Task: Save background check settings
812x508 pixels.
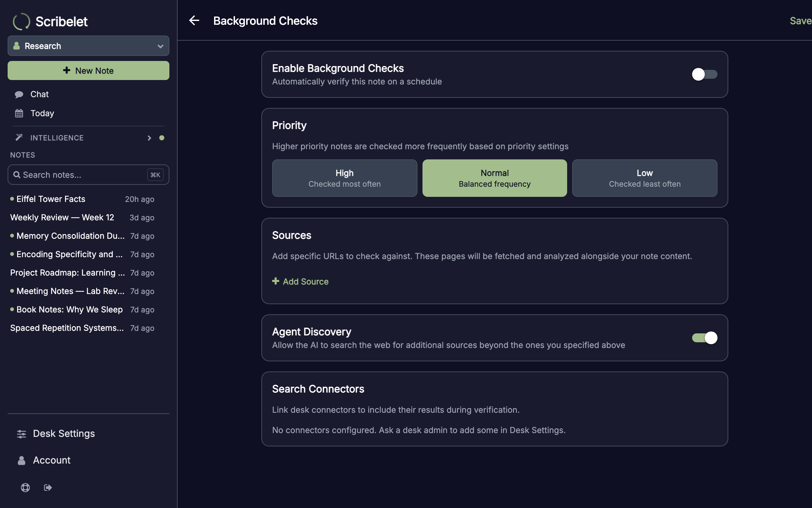Action: [x=801, y=21]
